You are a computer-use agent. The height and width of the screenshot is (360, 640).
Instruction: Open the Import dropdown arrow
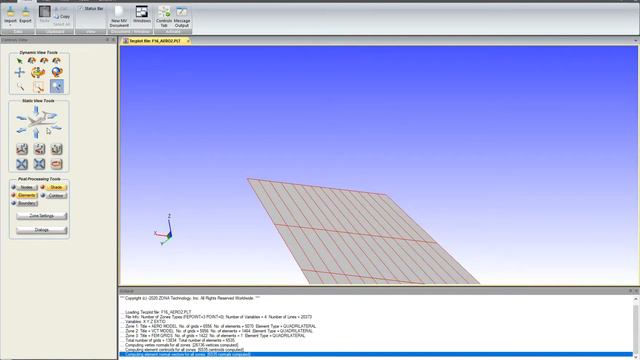pos(11,26)
